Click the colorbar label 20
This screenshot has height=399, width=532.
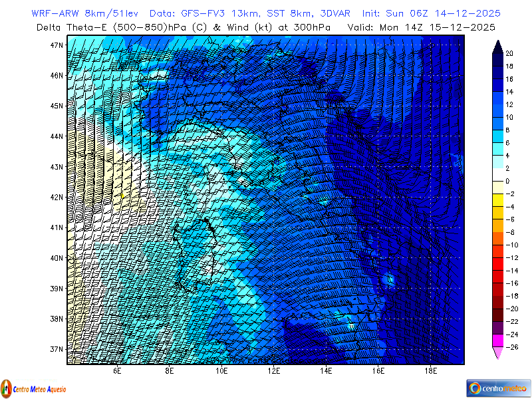click(x=509, y=54)
